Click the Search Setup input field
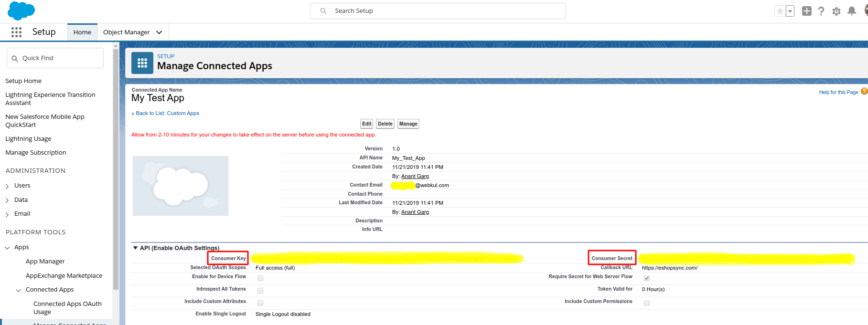This screenshot has height=325, width=868. pos(444,11)
